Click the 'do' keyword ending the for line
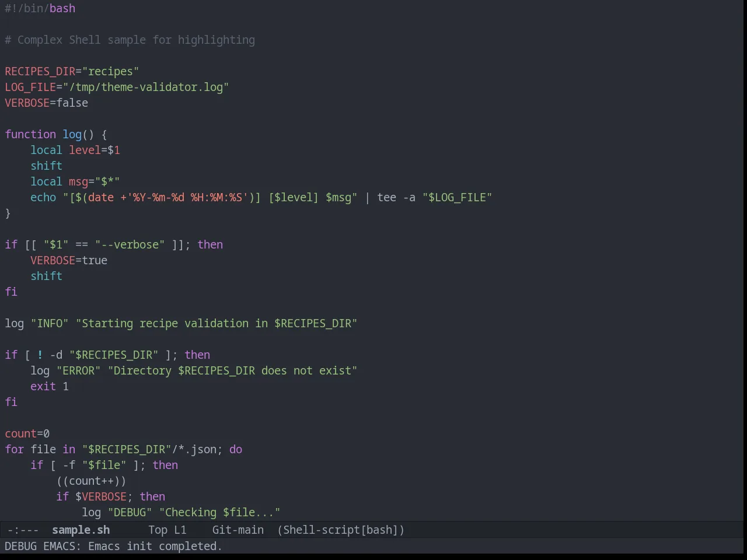The width and height of the screenshot is (747, 560). coord(236,449)
